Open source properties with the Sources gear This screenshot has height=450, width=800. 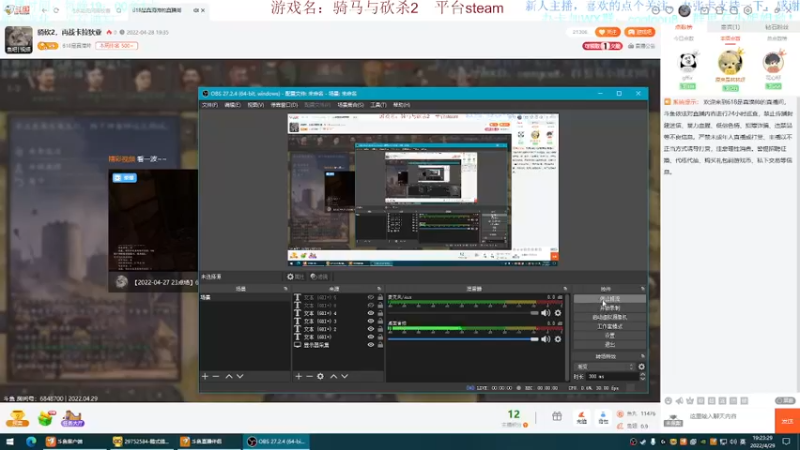(320, 377)
